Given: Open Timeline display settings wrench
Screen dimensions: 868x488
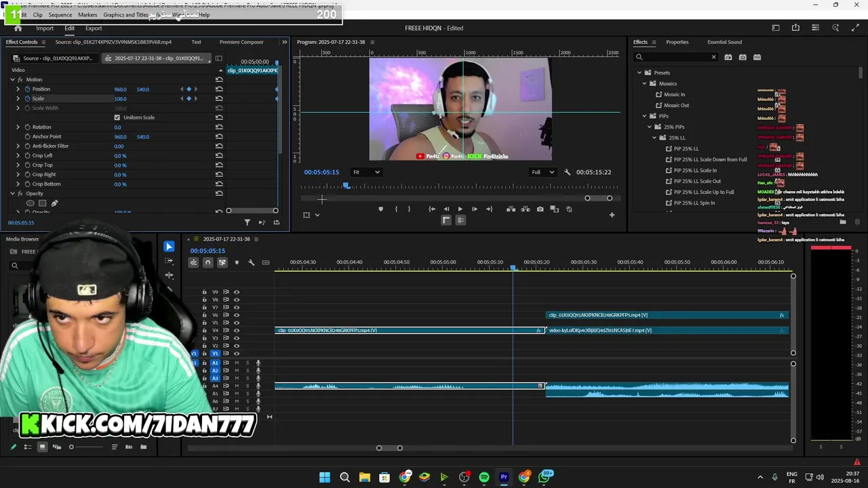Looking at the screenshot, I should pos(251,262).
